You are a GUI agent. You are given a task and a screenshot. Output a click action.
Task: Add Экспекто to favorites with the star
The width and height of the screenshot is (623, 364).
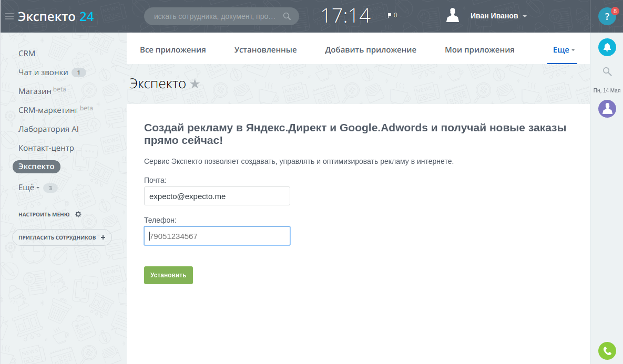pos(195,84)
